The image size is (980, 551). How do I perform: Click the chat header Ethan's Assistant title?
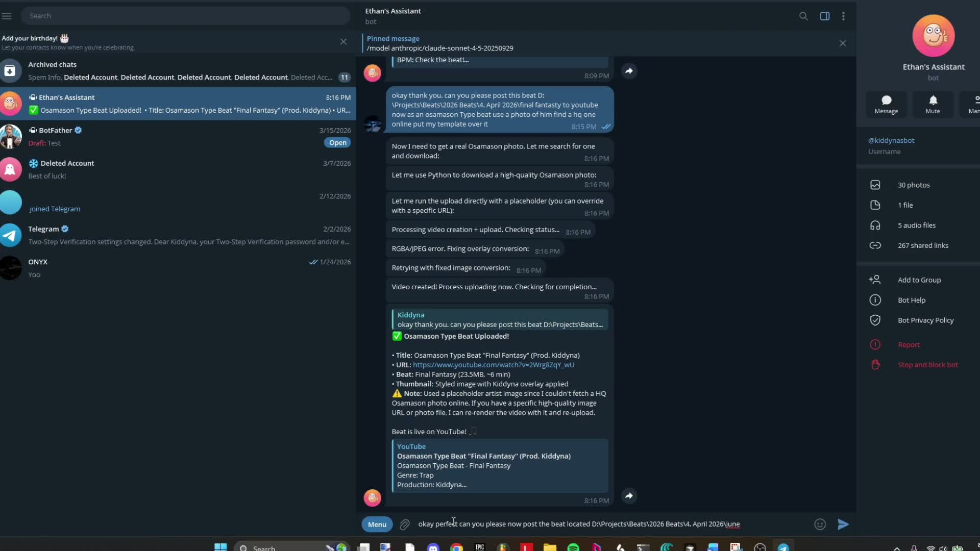[393, 11]
